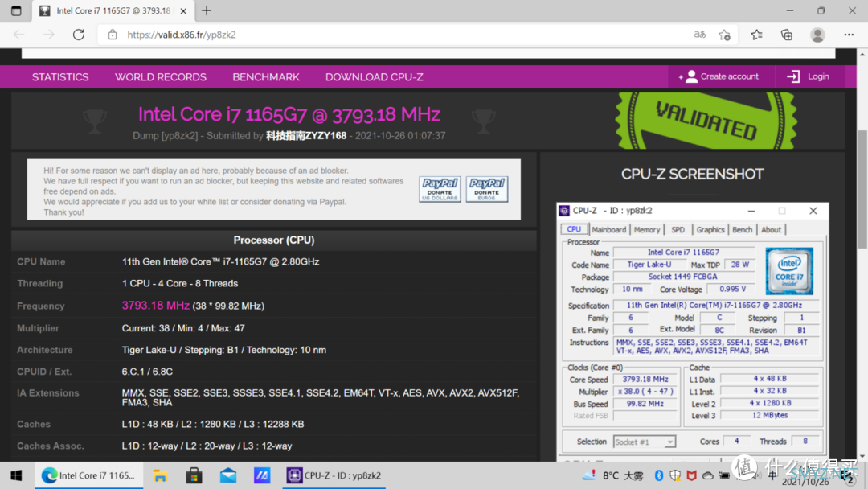Click the browser Forward arrow
The height and width of the screenshot is (489, 868).
point(49,35)
